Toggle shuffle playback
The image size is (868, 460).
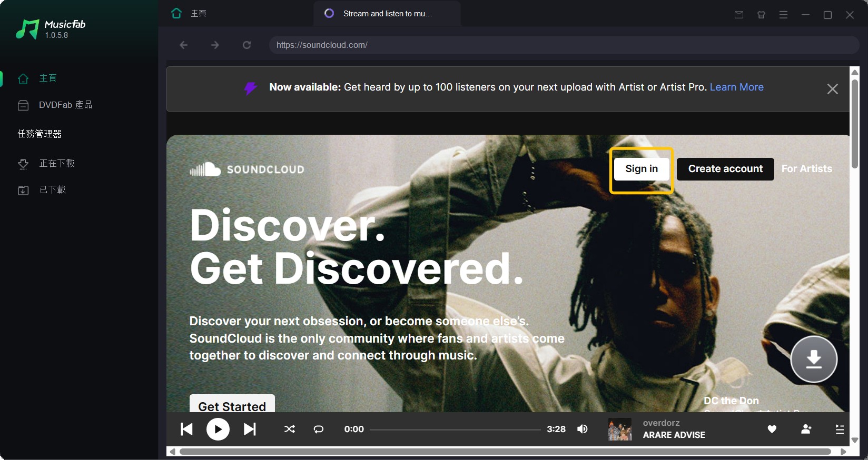(290, 429)
